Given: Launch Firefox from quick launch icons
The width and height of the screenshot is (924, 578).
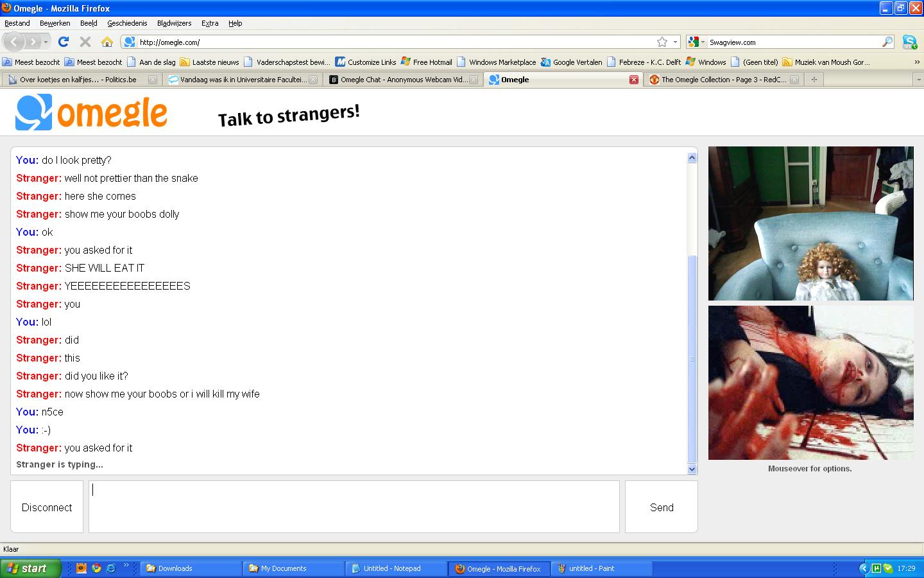Looking at the screenshot, I should click(x=81, y=568).
